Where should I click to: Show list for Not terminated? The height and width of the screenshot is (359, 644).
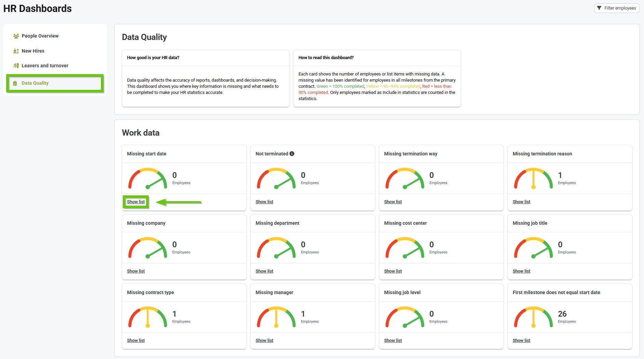coord(264,202)
